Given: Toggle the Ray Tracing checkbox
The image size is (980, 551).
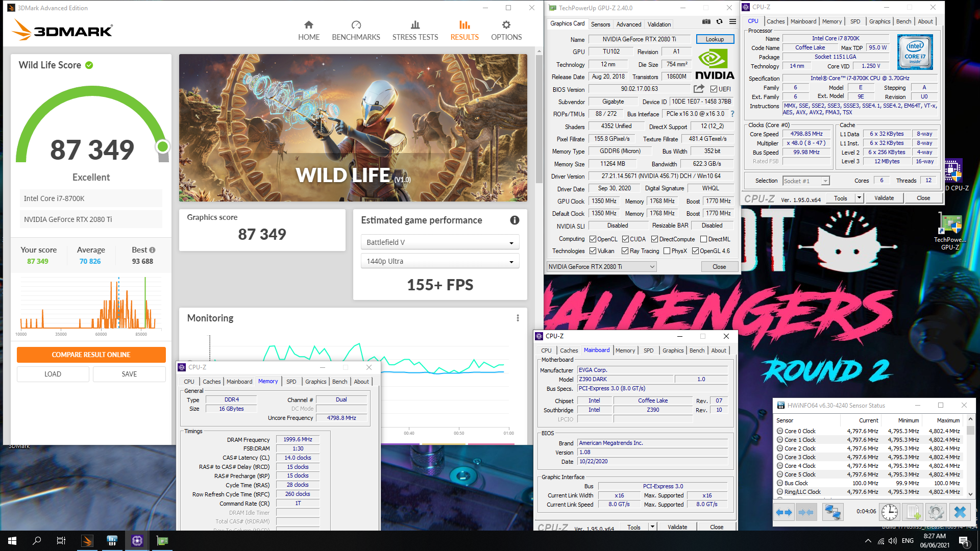Looking at the screenshot, I should (x=625, y=251).
